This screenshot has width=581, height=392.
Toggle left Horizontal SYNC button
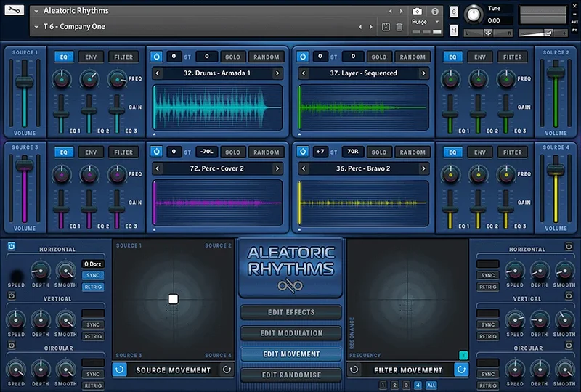tap(93, 275)
